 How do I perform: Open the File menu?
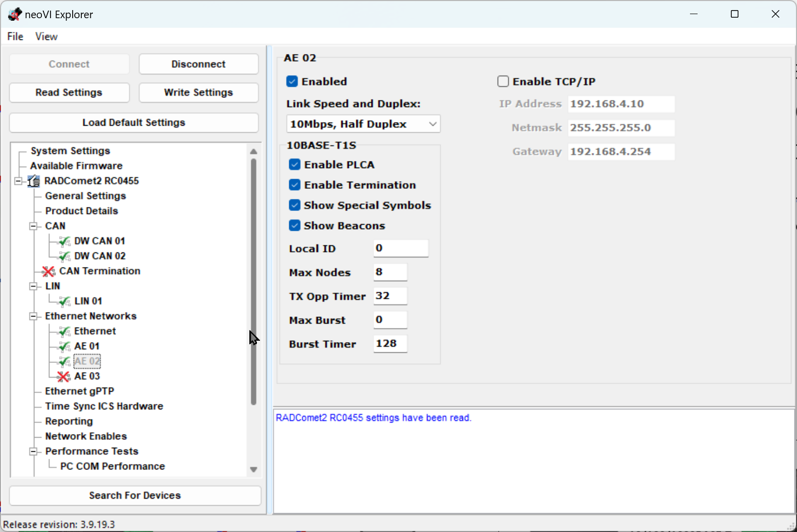click(x=15, y=36)
